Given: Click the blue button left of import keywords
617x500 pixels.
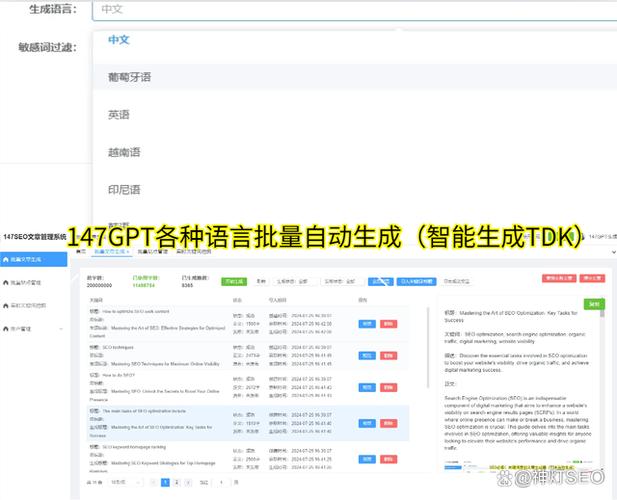Looking at the screenshot, I should [381, 282].
